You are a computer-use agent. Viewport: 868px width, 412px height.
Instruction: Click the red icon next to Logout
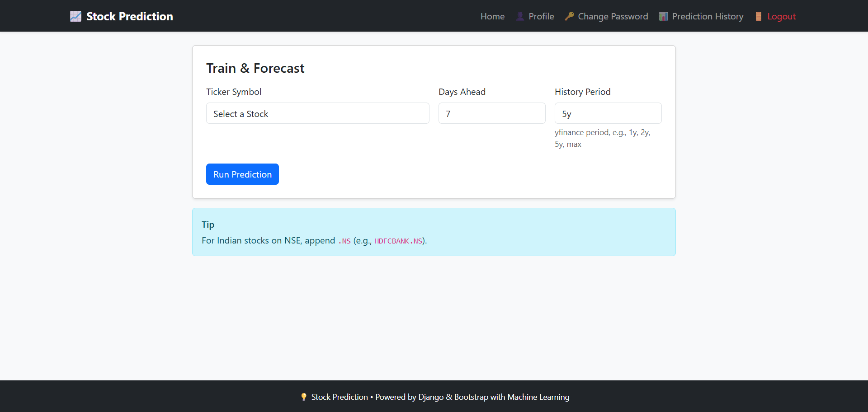pyautogui.click(x=758, y=16)
